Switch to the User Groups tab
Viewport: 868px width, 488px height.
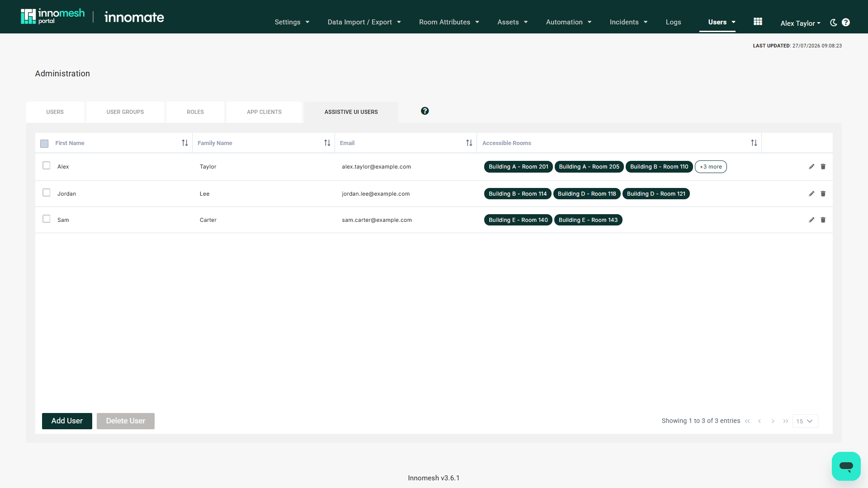click(125, 112)
